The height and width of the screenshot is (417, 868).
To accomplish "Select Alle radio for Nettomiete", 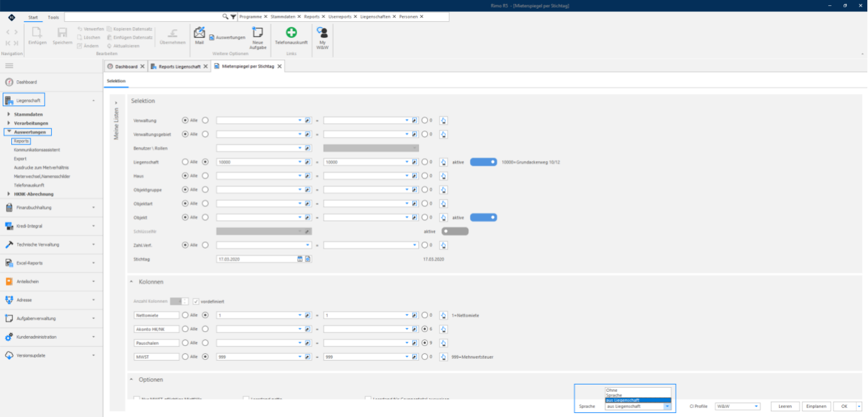I will pyautogui.click(x=185, y=315).
